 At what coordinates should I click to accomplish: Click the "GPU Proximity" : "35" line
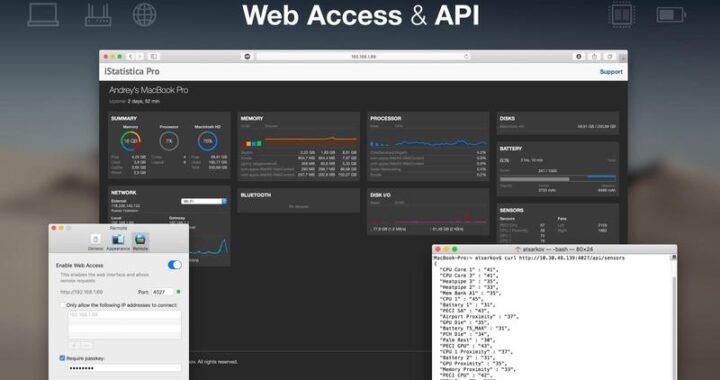(x=473, y=363)
